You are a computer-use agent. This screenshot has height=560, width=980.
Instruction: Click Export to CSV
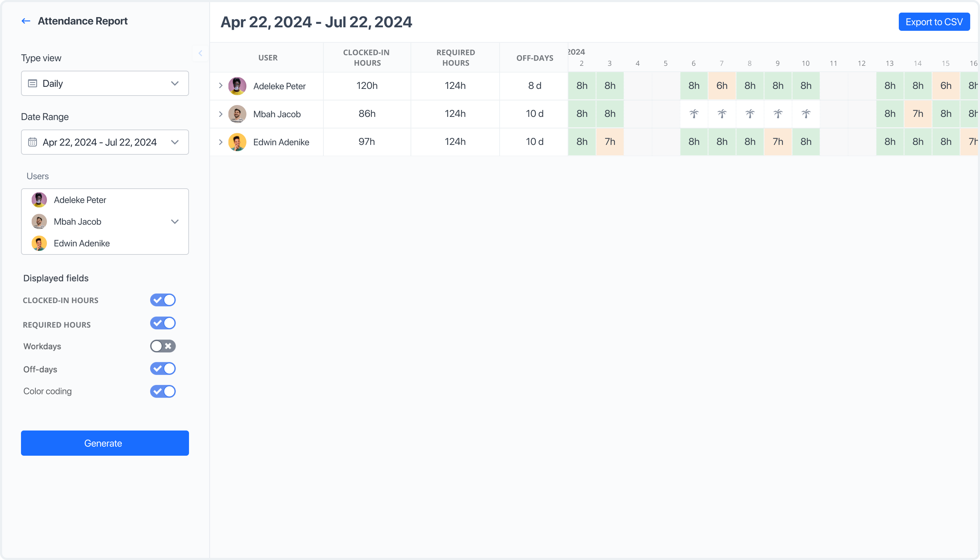[934, 22]
